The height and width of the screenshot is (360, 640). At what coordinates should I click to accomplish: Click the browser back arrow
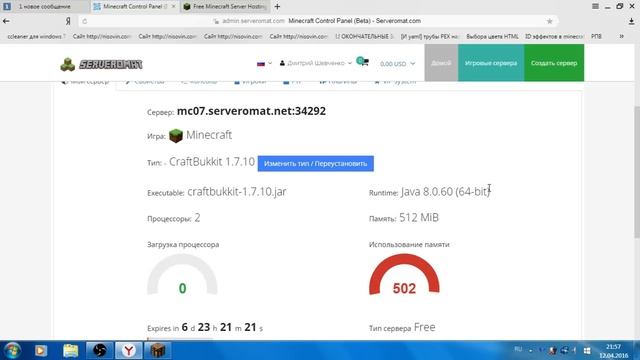tap(6, 21)
